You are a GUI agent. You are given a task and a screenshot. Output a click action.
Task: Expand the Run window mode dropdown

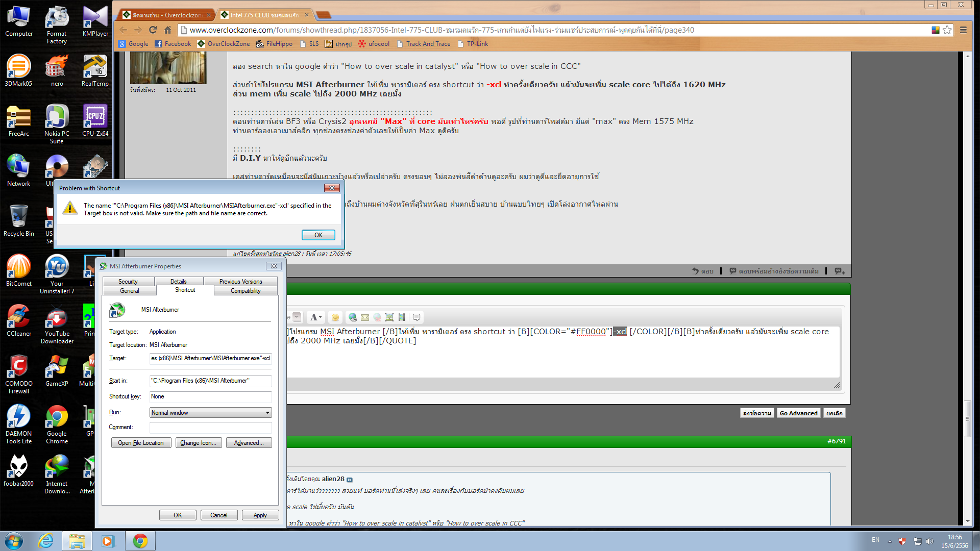point(267,413)
